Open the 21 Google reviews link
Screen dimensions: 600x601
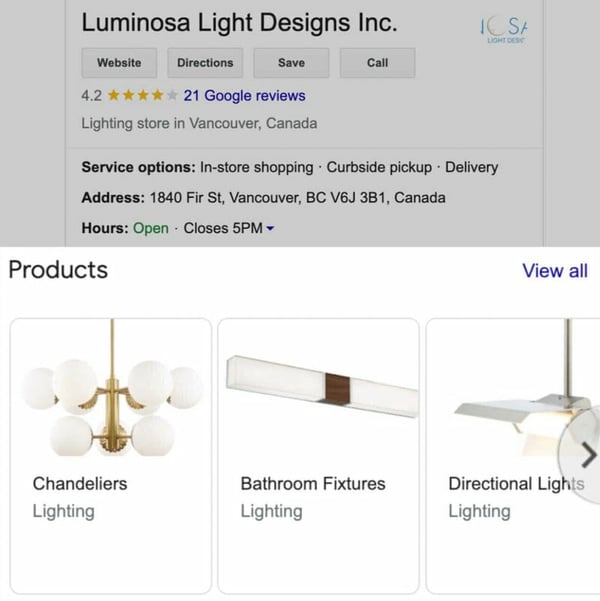coord(245,95)
